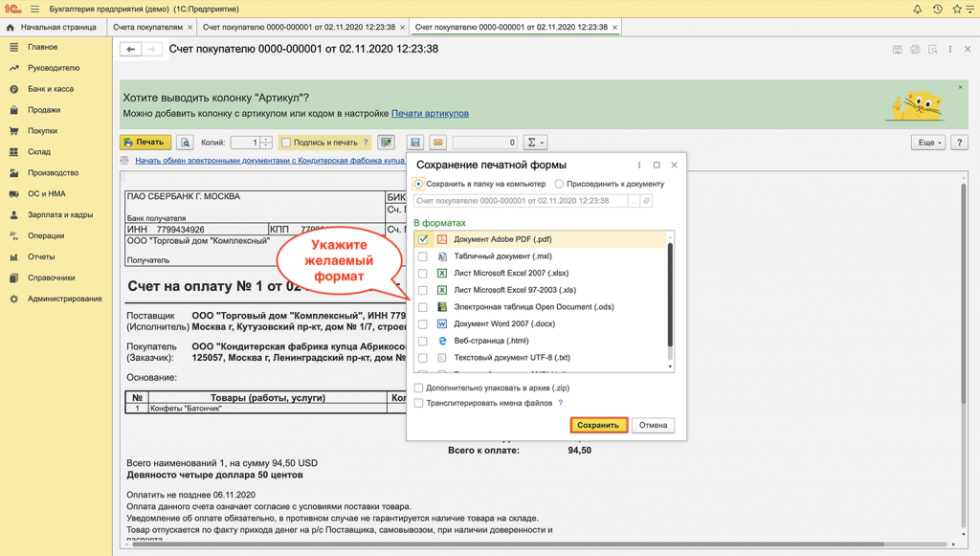Open the three-dot menu at the top right

(950, 49)
